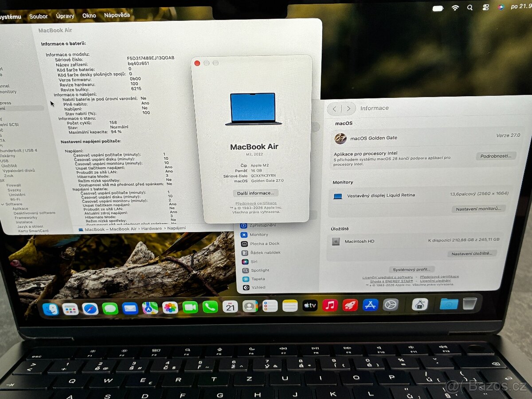This screenshot has height=399, width=532.
Task: Go back in System Settings
Action: 334,109
